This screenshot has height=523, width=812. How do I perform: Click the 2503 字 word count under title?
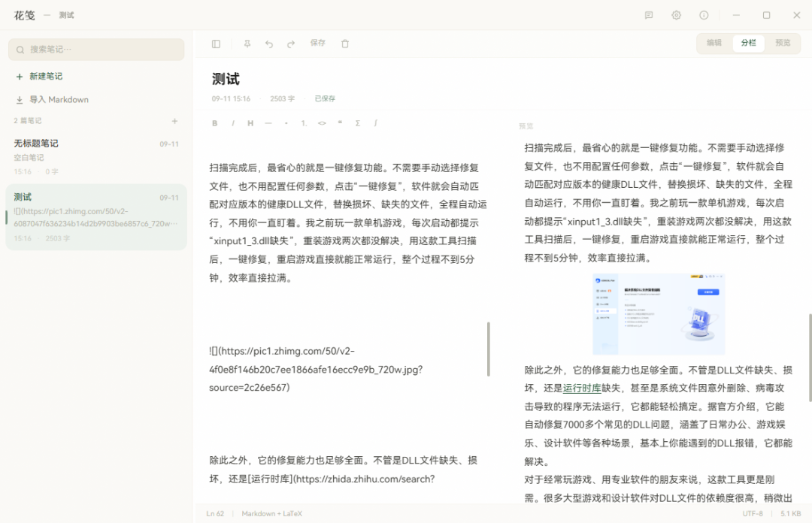click(282, 98)
